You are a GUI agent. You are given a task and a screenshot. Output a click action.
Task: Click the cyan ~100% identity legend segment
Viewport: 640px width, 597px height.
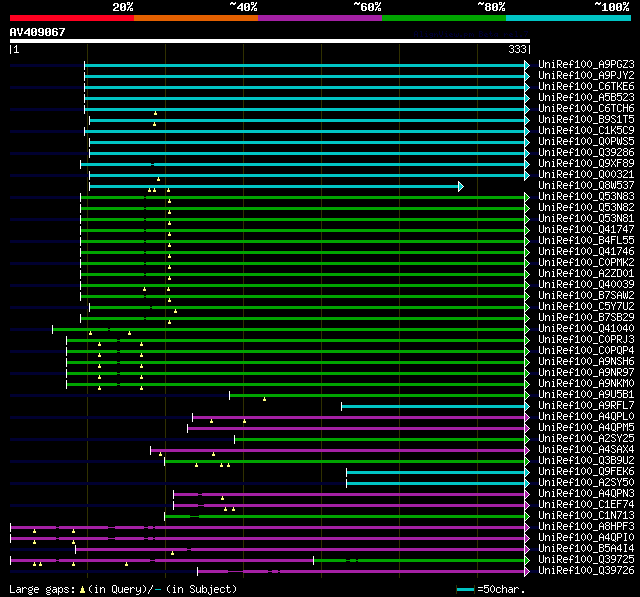click(568, 18)
